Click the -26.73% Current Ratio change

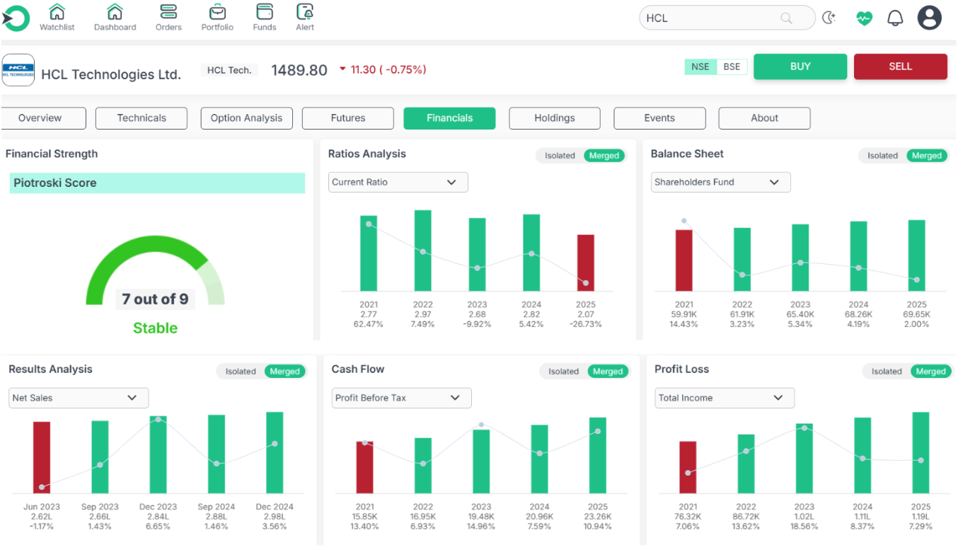(x=586, y=324)
